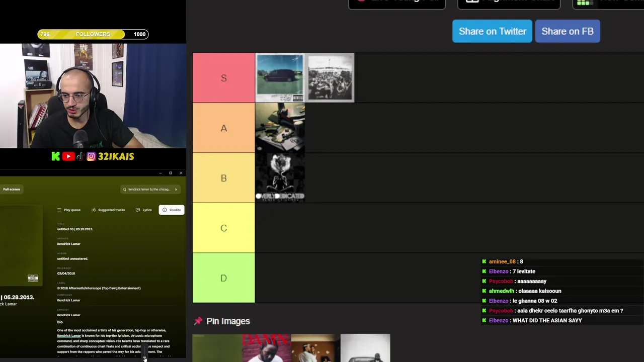The height and width of the screenshot is (362, 644).
Task: Click the TikTok logo in stream overlay
Action: pyautogui.click(x=79, y=156)
